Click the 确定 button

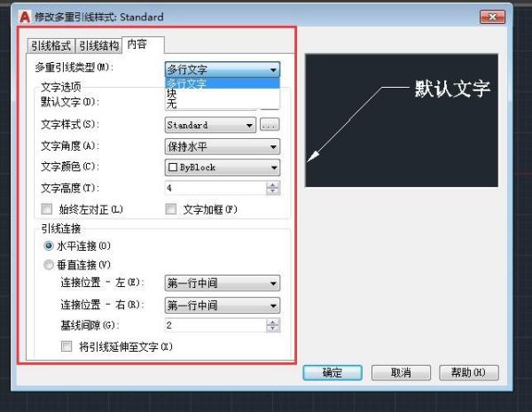tap(332, 373)
